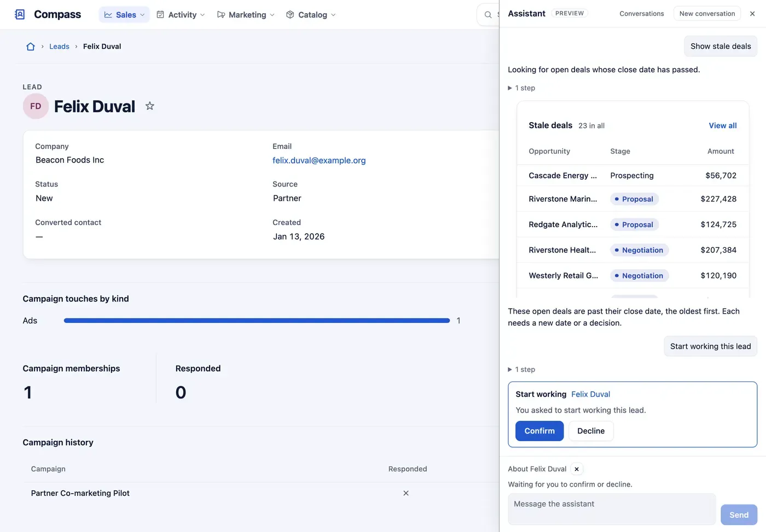Image resolution: width=766 pixels, height=532 pixels.
Task: Confirm start working Felix Duval
Action: click(x=539, y=431)
